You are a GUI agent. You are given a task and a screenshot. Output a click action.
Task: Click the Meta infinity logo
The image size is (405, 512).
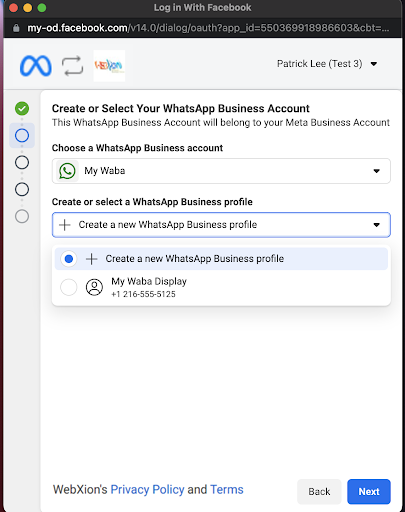coord(36,66)
